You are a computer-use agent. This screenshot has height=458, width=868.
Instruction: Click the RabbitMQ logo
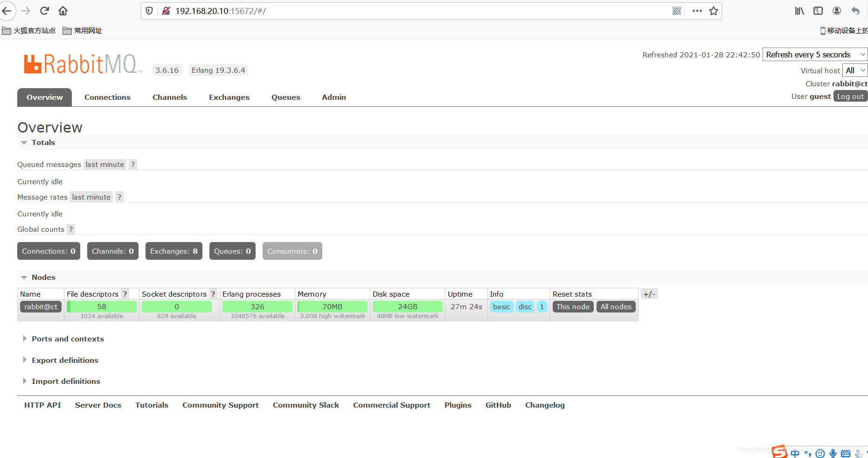[x=83, y=64]
